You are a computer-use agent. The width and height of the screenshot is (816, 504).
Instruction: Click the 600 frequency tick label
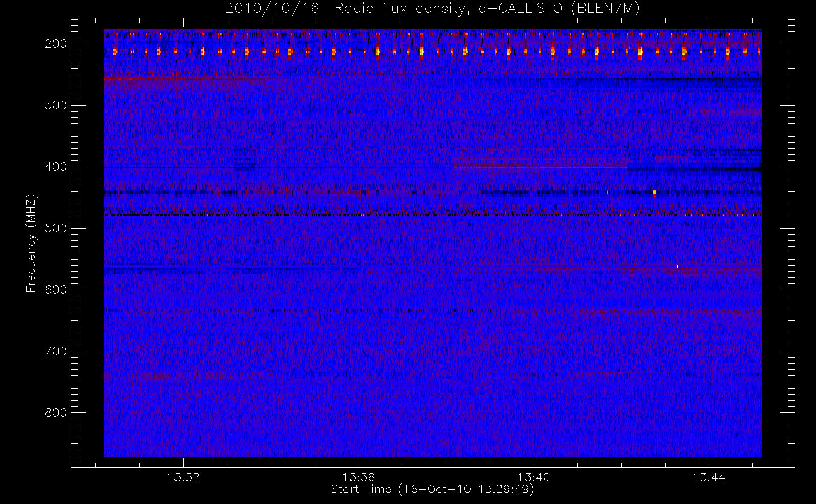click(x=55, y=290)
